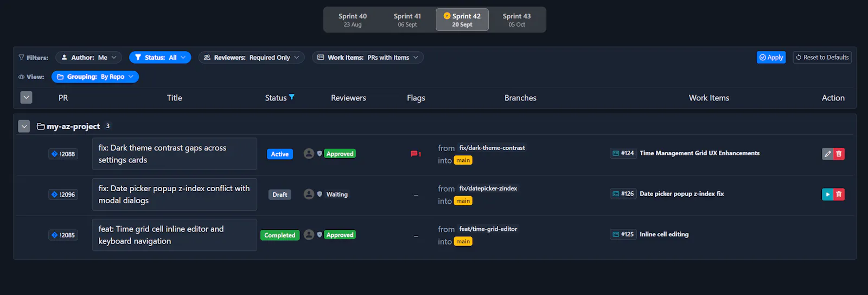Click the Apply filters button

(771, 58)
